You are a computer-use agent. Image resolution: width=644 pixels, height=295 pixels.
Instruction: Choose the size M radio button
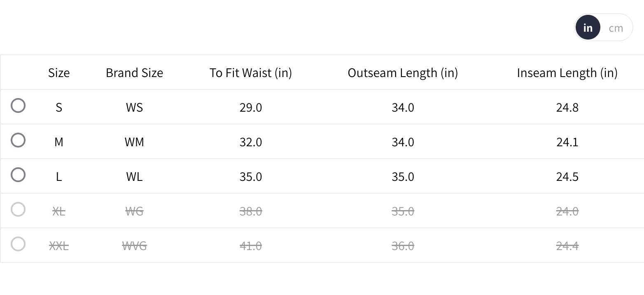[x=18, y=140]
